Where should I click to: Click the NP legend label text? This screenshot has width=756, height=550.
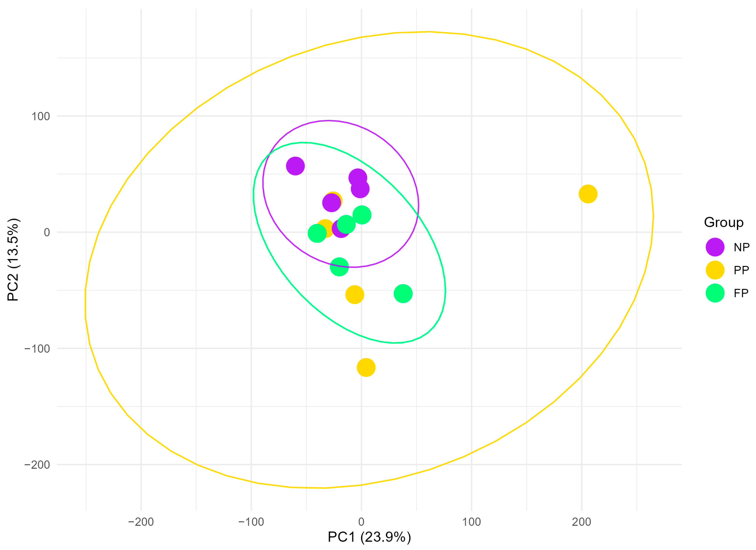pos(741,248)
